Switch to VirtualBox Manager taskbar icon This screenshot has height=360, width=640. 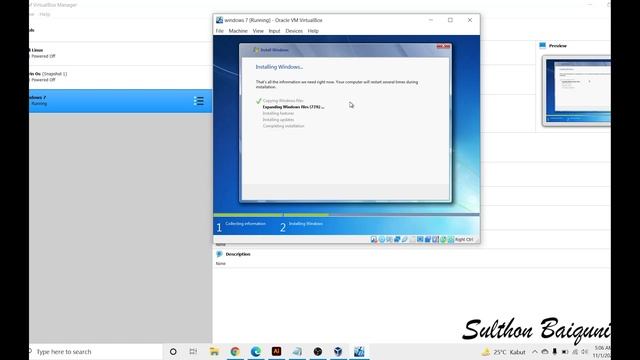click(338, 351)
